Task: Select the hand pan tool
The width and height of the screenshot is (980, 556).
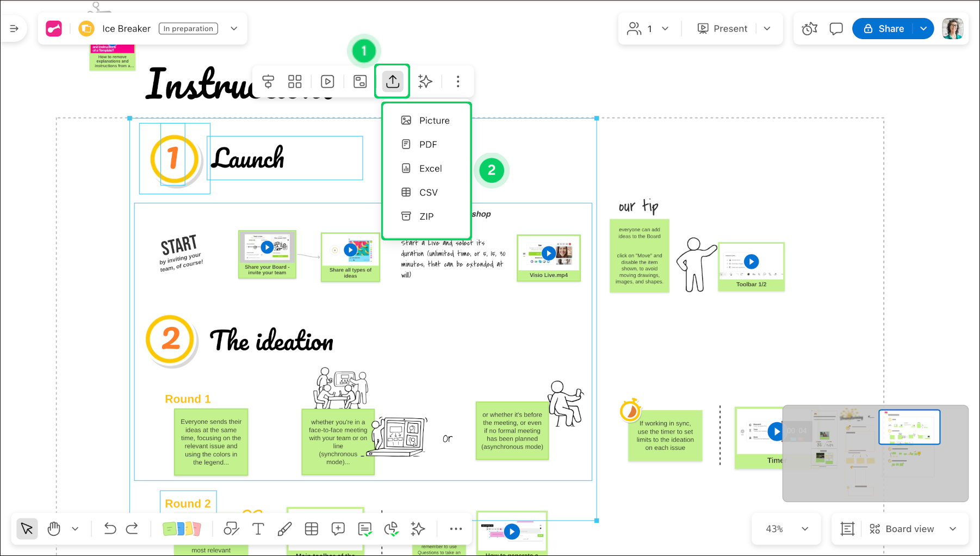Action: pyautogui.click(x=54, y=529)
